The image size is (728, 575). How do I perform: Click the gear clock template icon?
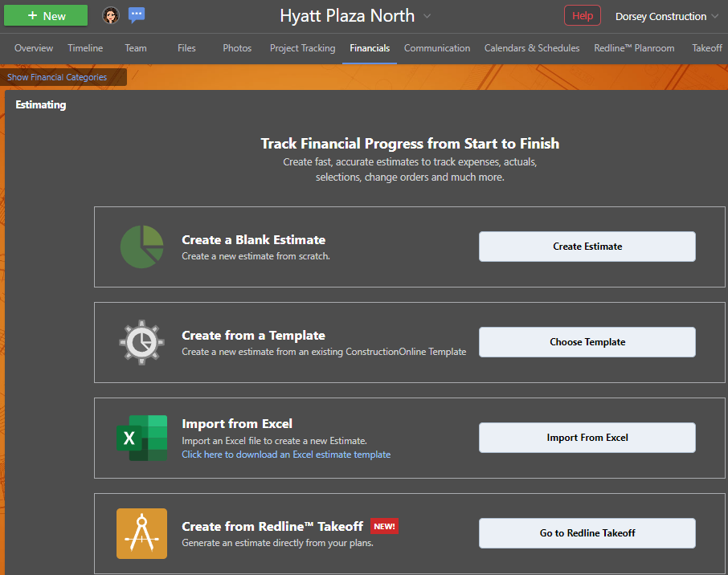click(142, 342)
